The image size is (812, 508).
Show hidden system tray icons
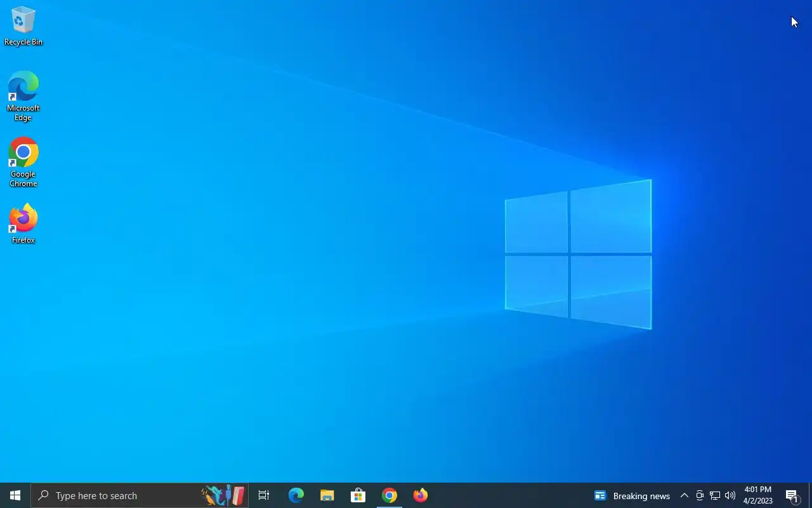(684, 496)
